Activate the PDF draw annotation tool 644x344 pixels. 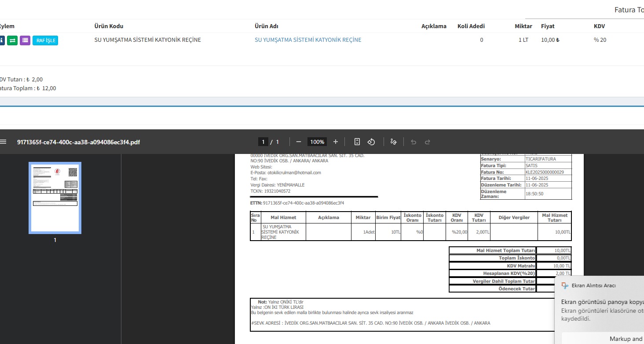(394, 142)
